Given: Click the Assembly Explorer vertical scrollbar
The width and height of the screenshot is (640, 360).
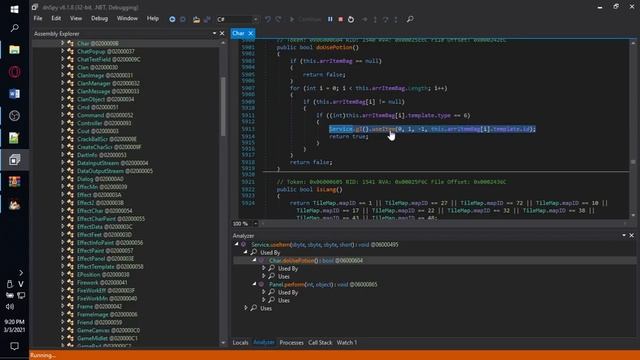Looking at the screenshot, I should 223,107.
